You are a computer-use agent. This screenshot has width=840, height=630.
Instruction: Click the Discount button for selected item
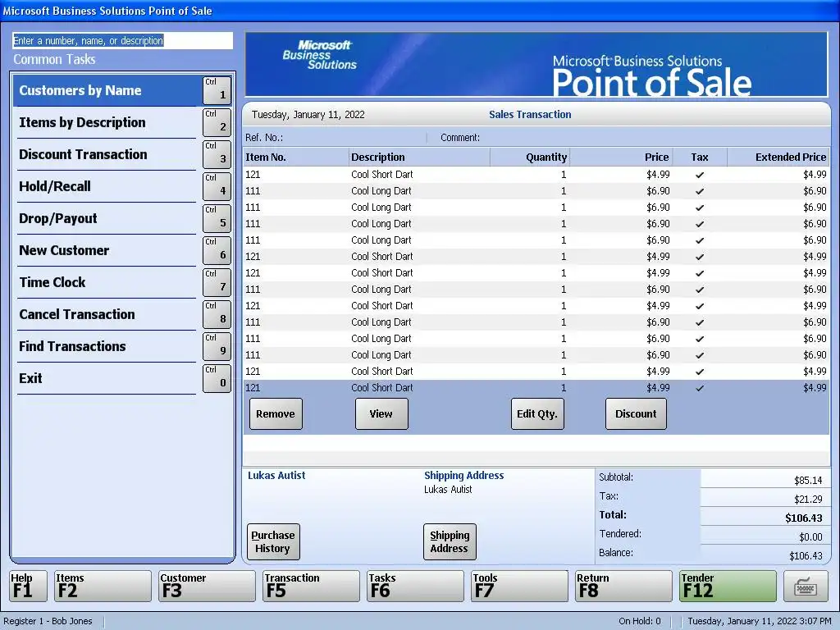pyautogui.click(x=636, y=413)
